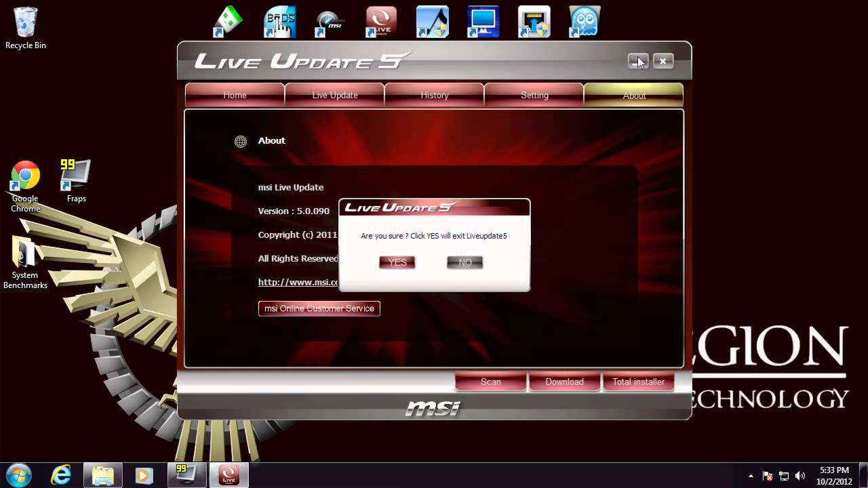This screenshot has width=868, height=488.
Task: Launch Internet Explorer from taskbar
Action: click(x=61, y=475)
